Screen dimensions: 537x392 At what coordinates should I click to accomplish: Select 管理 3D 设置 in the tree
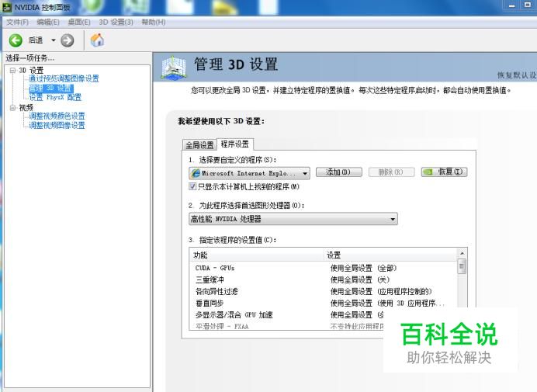point(50,88)
